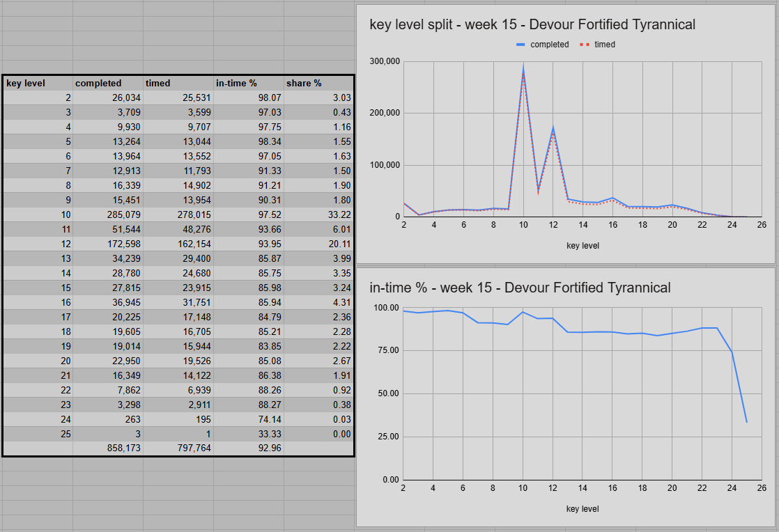Select the 'share %' header cell

[319, 83]
